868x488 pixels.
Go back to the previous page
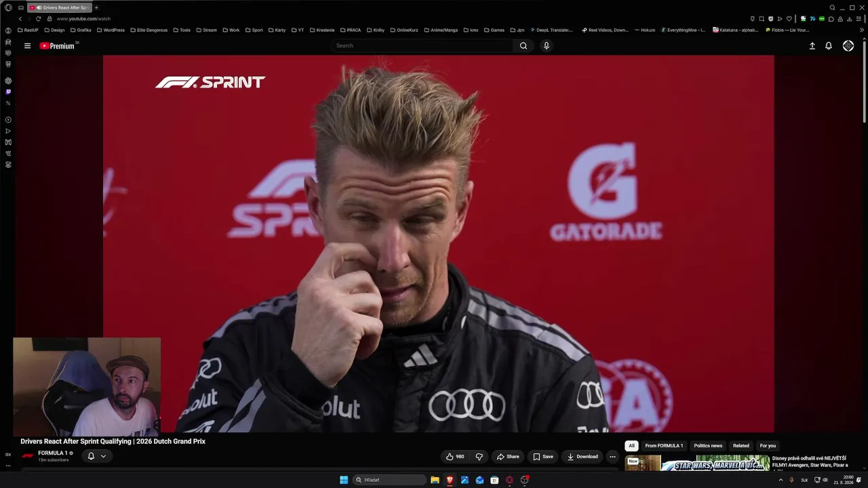click(20, 19)
